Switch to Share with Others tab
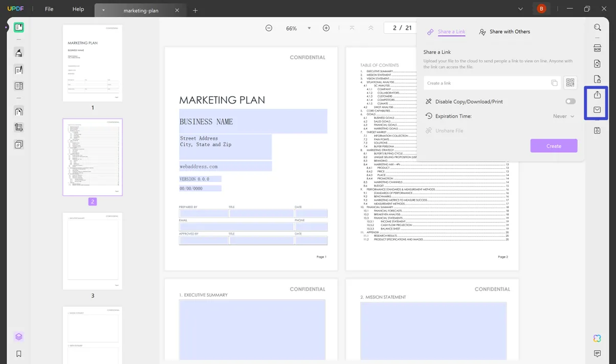Image resolution: width=616 pixels, height=364 pixels. coord(504,32)
